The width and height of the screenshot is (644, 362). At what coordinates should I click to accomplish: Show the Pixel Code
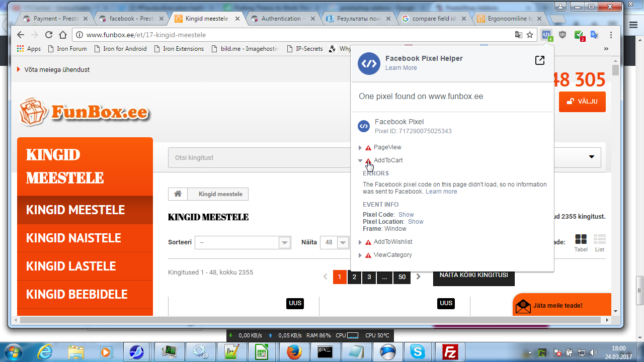(x=406, y=215)
